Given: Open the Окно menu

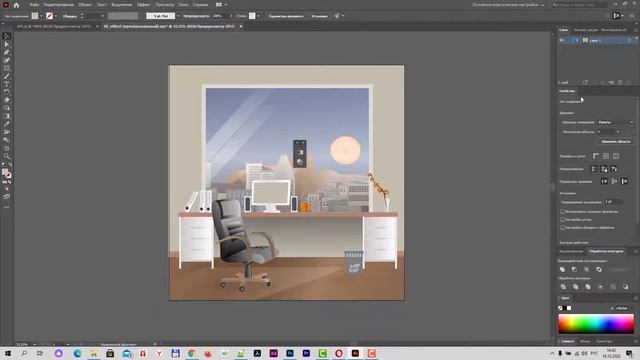Looking at the screenshot, I should click(x=183, y=5).
